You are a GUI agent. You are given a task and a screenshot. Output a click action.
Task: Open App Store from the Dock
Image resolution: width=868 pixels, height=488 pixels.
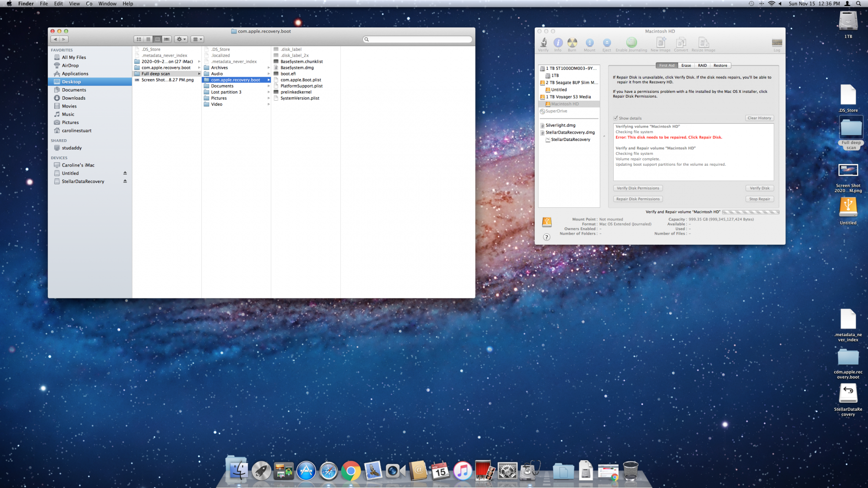(306, 471)
